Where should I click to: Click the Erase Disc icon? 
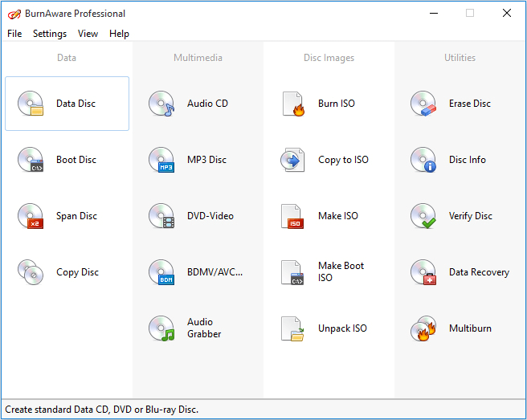(x=423, y=104)
